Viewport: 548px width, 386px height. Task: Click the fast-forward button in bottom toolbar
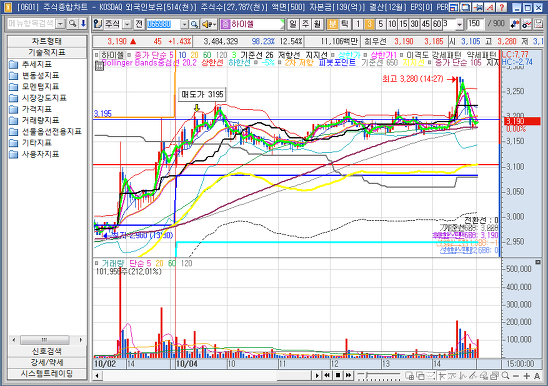pos(348,376)
